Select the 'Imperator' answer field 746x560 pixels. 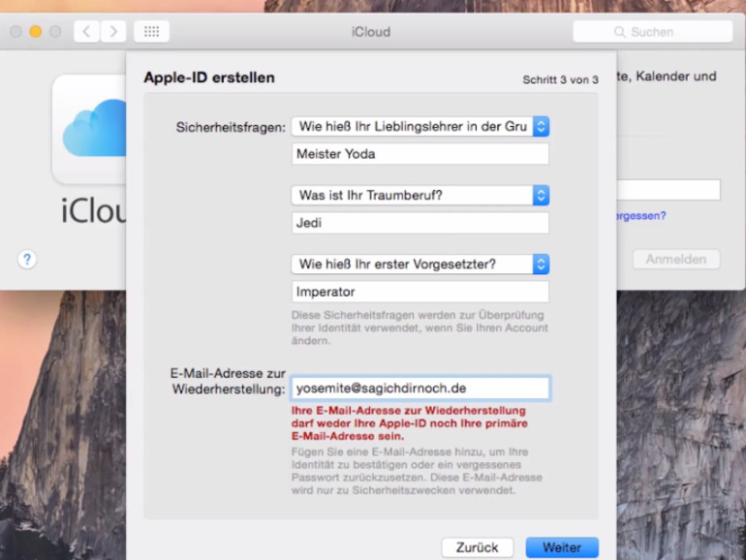point(420,292)
